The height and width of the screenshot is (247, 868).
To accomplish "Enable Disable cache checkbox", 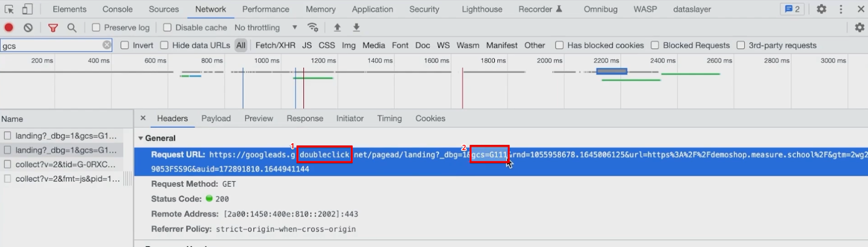I will click(x=167, y=28).
